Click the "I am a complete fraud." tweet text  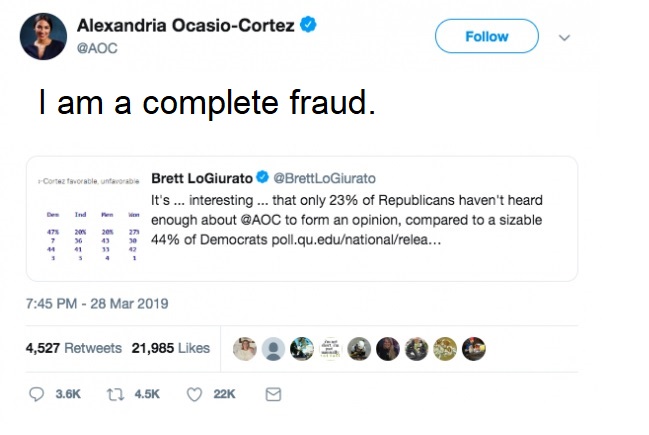(208, 103)
